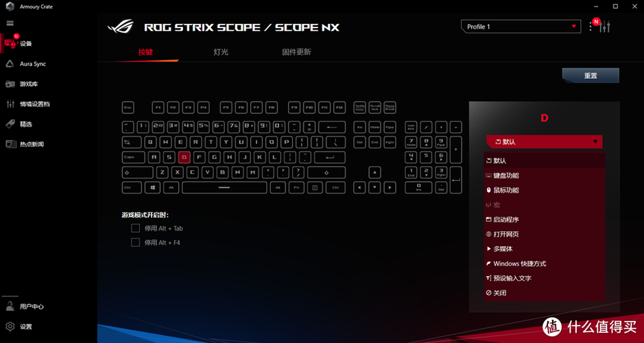
Task: Open the hamburger navigation menu
Action: click(x=10, y=23)
